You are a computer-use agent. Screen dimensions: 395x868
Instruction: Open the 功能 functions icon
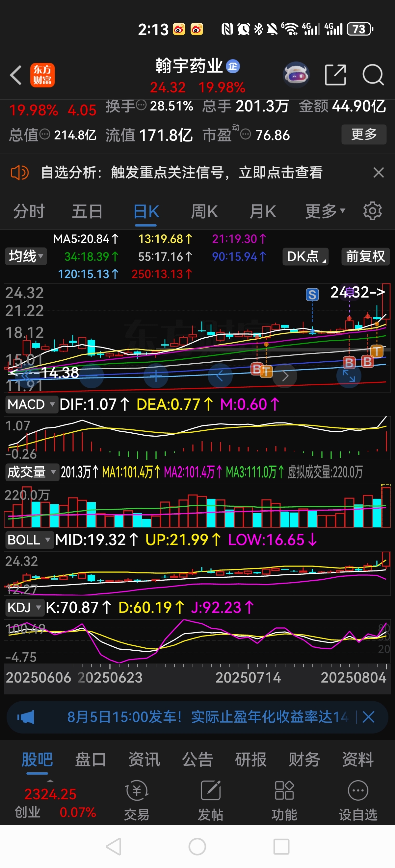pyautogui.click(x=284, y=800)
